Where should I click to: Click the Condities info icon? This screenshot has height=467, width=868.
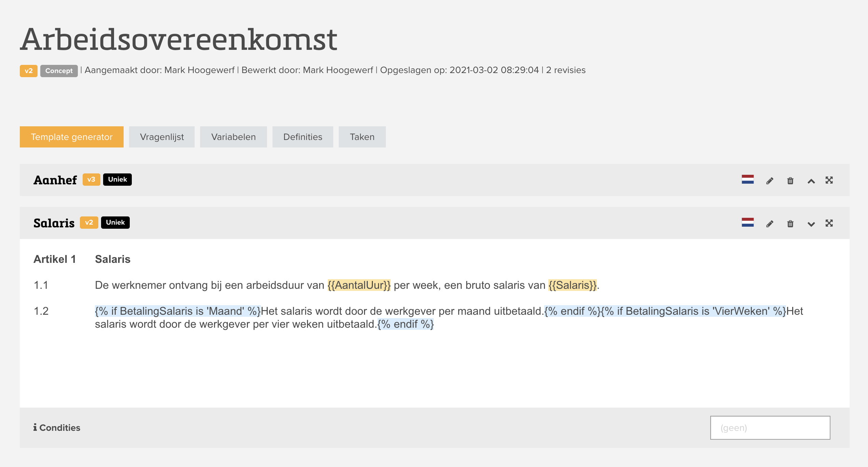point(35,427)
